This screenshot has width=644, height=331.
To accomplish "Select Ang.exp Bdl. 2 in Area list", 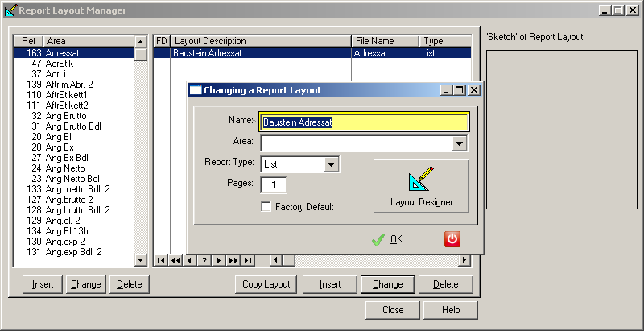I will click(74, 252).
